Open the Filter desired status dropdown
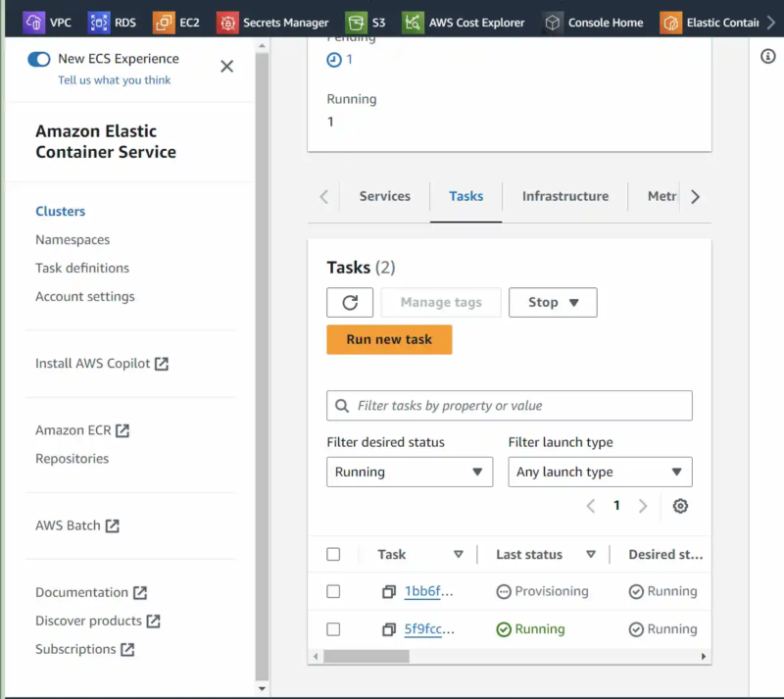 [x=410, y=472]
